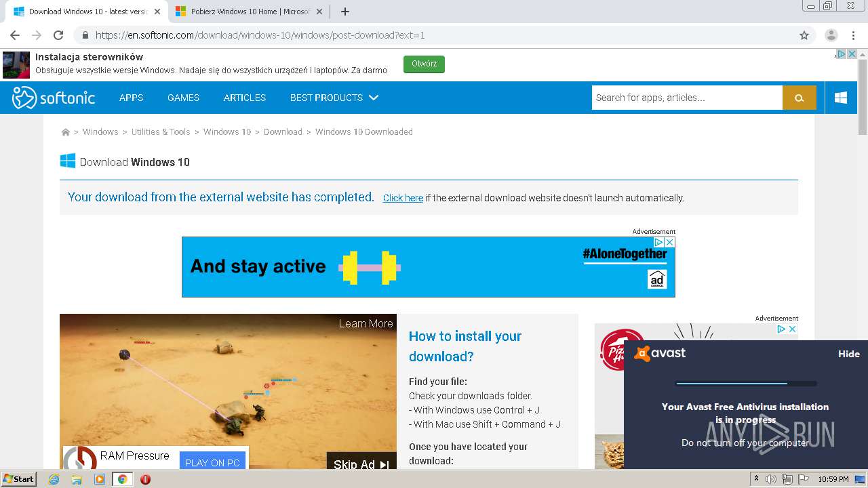
Task: Click the lock icon for site info
Action: coord(85,35)
